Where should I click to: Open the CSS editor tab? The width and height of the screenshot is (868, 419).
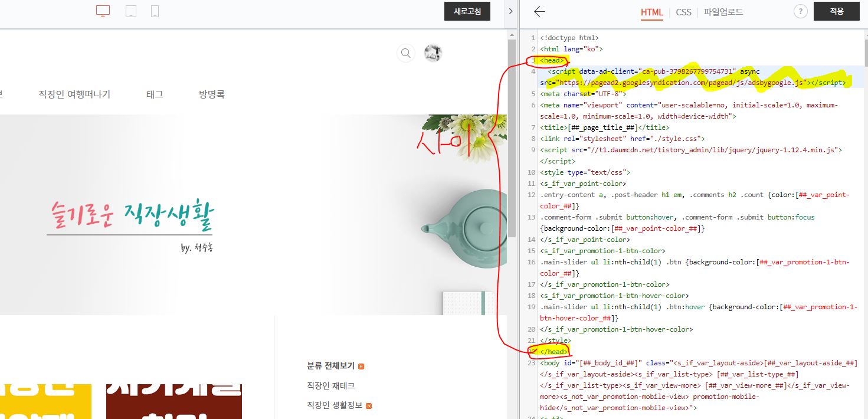pos(683,12)
